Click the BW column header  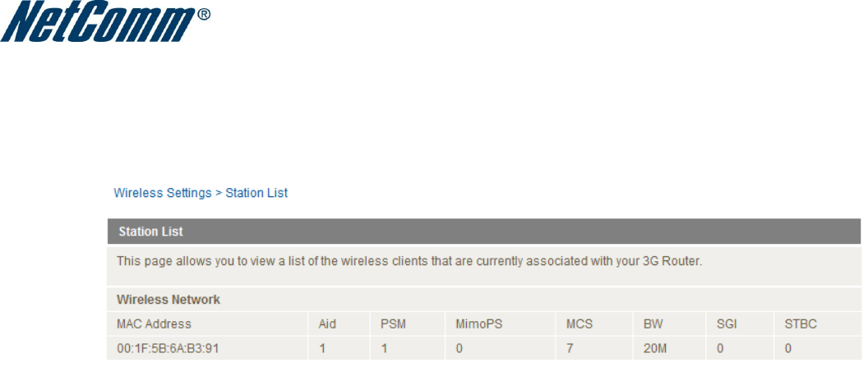pyautogui.click(x=653, y=324)
